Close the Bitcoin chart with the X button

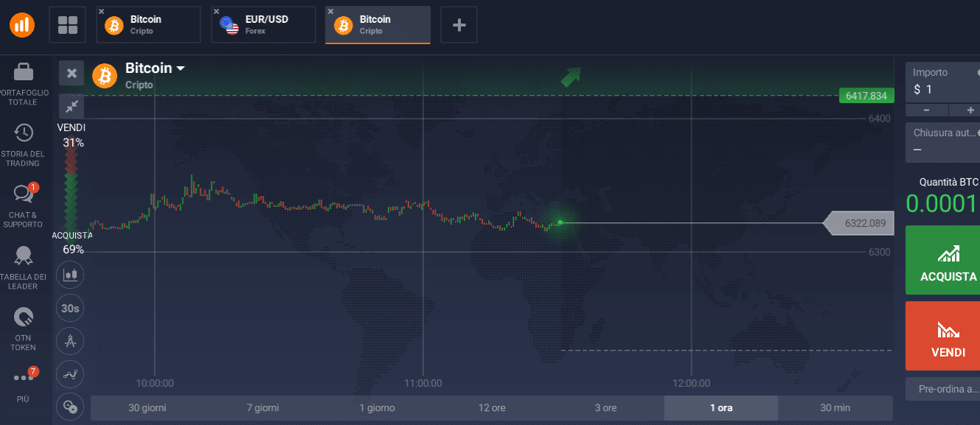pyautogui.click(x=71, y=73)
